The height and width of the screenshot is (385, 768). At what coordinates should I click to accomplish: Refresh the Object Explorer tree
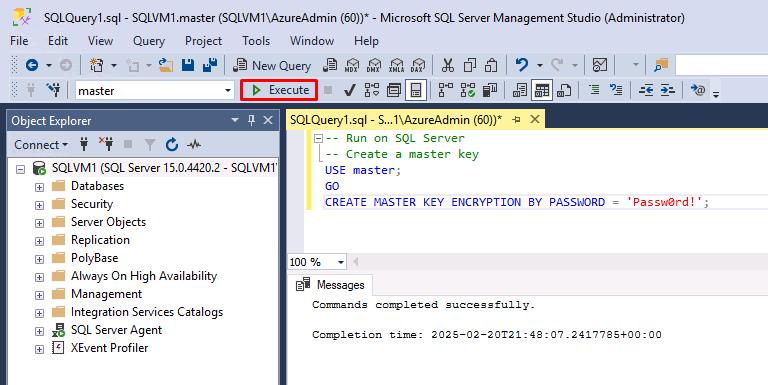tap(171, 144)
